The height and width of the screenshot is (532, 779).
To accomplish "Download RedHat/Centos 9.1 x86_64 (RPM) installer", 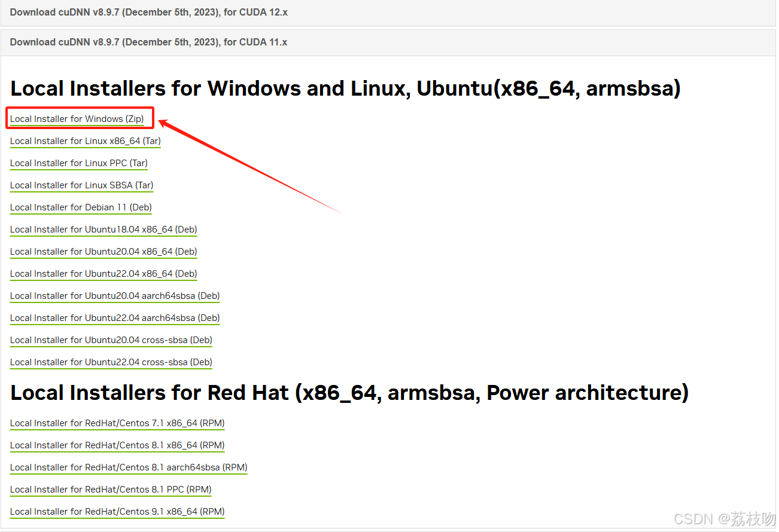I will pyautogui.click(x=117, y=512).
